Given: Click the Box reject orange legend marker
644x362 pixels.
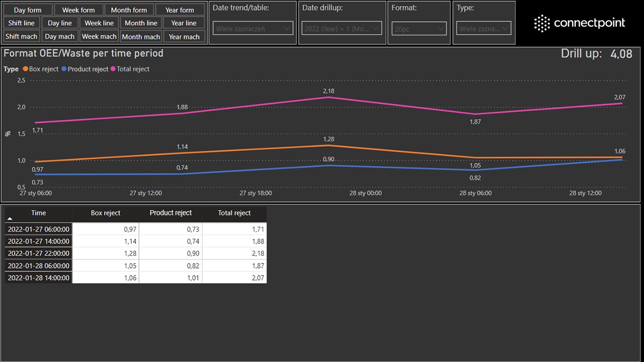Looking at the screenshot, I should [x=26, y=69].
